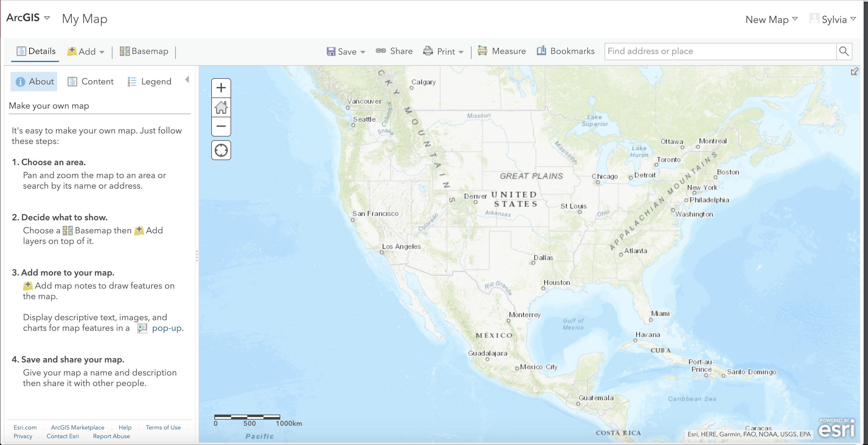The image size is (868, 445).
Task: Click the search magnifier icon
Action: point(844,51)
